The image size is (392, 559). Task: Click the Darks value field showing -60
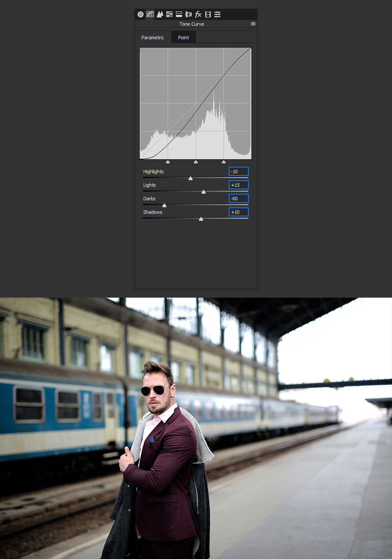(239, 199)
